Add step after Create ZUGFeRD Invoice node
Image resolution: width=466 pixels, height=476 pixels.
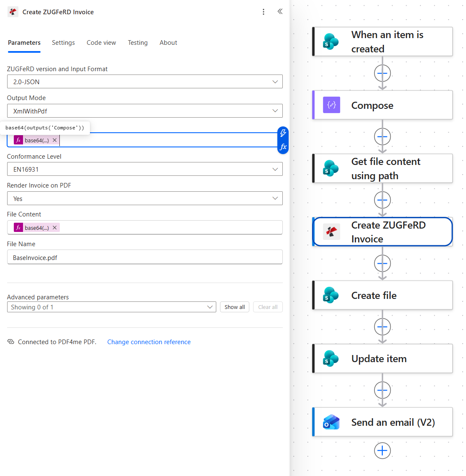tap(382, 263)
